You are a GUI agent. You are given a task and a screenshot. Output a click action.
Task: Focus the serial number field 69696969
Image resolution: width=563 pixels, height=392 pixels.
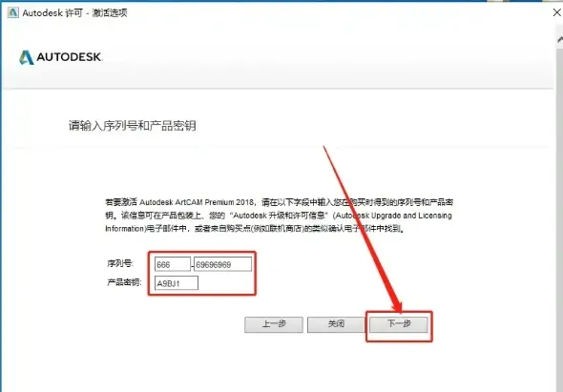[222, 264]
